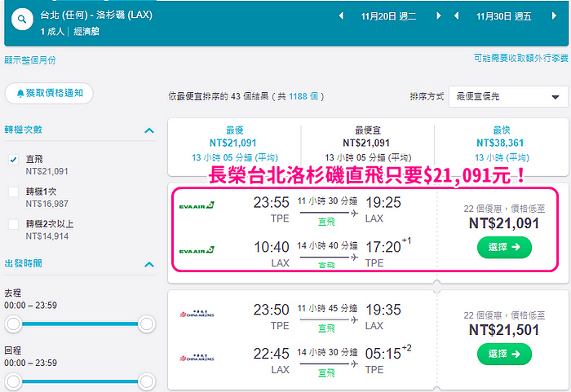Collapse the 轉機次數 filter section
Viewport: 571px width, 392px height.
click(x=149, y=130)
